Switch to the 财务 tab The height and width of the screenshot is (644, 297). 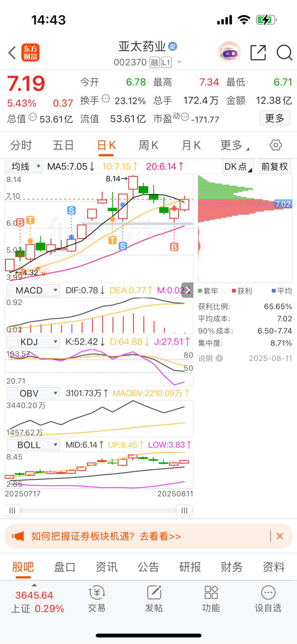click(x=232, y=567)
